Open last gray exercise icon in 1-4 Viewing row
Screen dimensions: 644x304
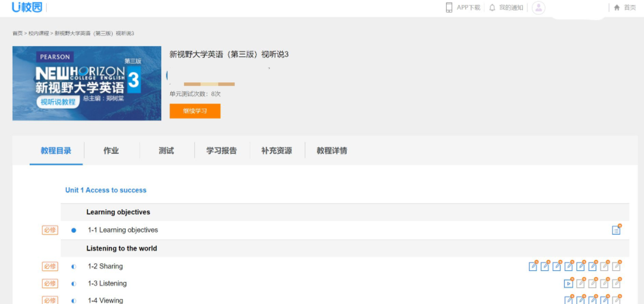point(616,300)
